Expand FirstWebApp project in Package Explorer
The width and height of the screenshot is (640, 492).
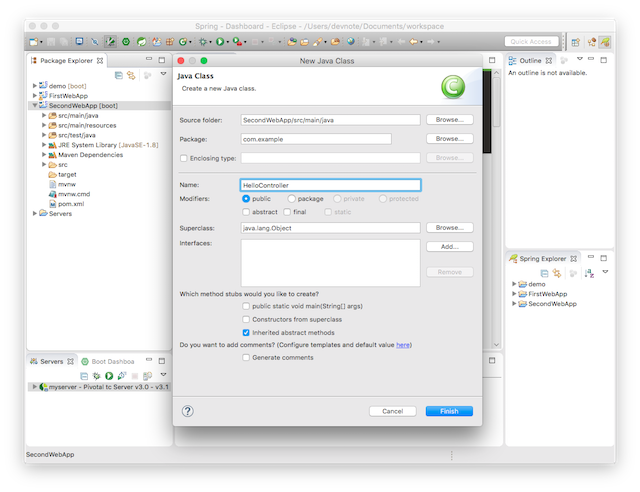point(35,96)
